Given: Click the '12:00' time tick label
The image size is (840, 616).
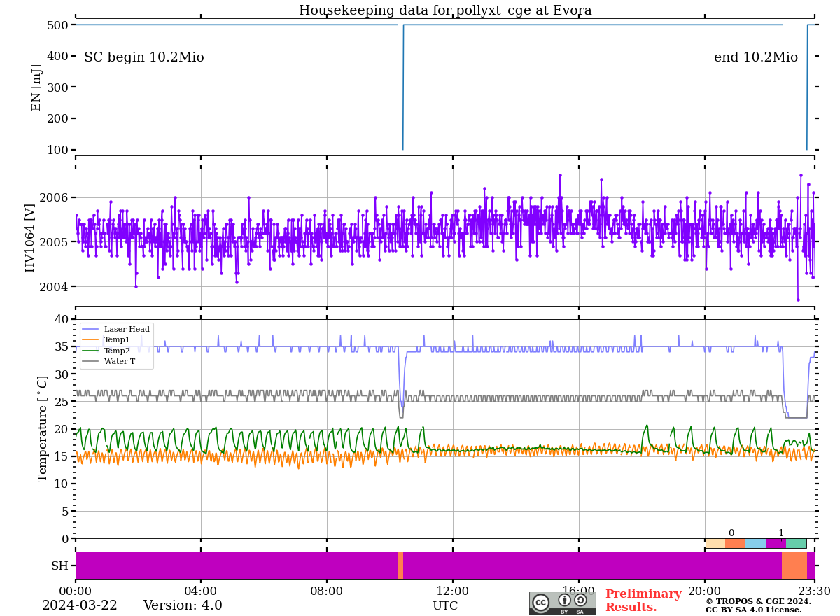Looking at the screenshot, I should (453, 591).
